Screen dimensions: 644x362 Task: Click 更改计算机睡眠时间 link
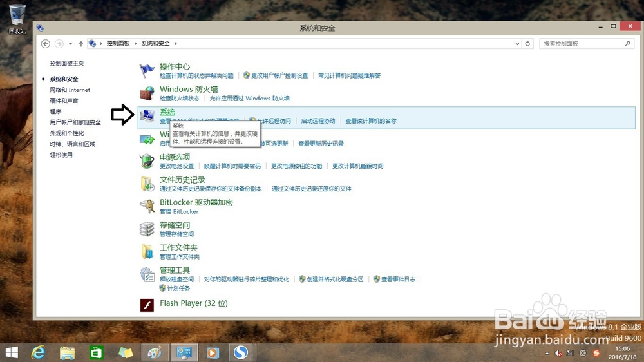(357, 166)
